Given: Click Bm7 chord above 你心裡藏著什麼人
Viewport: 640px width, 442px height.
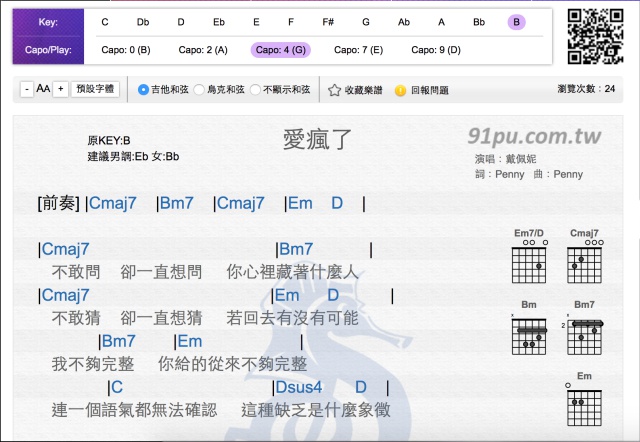Looking at the screenshot, I should [296, 249].
